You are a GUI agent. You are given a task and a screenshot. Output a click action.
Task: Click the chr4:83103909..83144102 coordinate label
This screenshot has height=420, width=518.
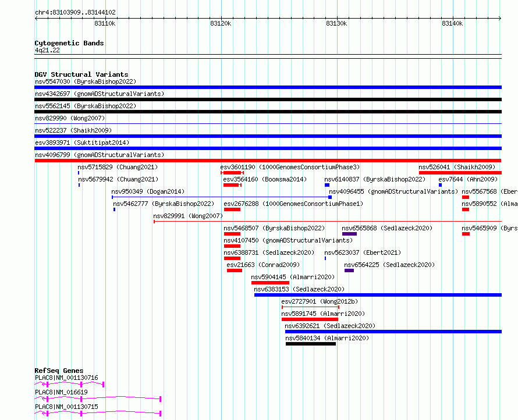pos(75,13)
